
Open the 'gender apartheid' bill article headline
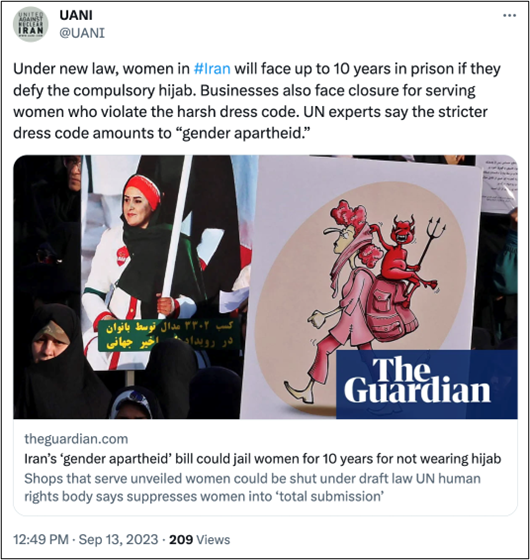point(262,458)
